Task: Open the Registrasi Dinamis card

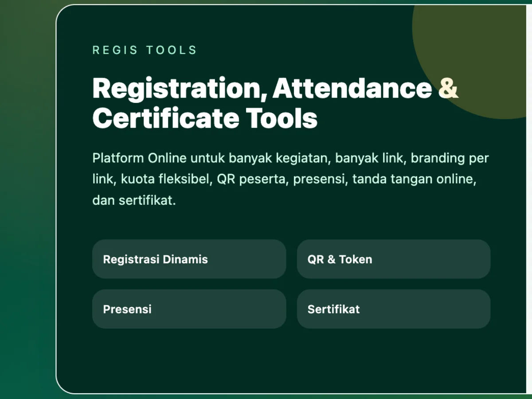Action: click(189, 259)
